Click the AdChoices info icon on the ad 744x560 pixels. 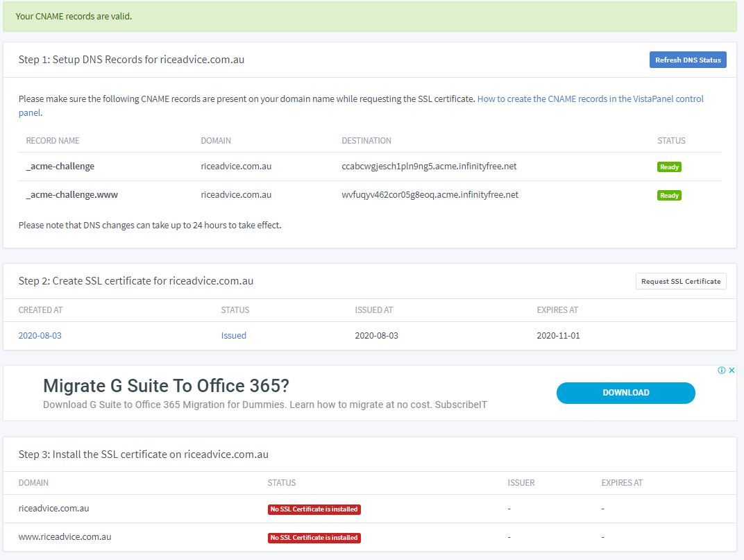tap(722, 370)
